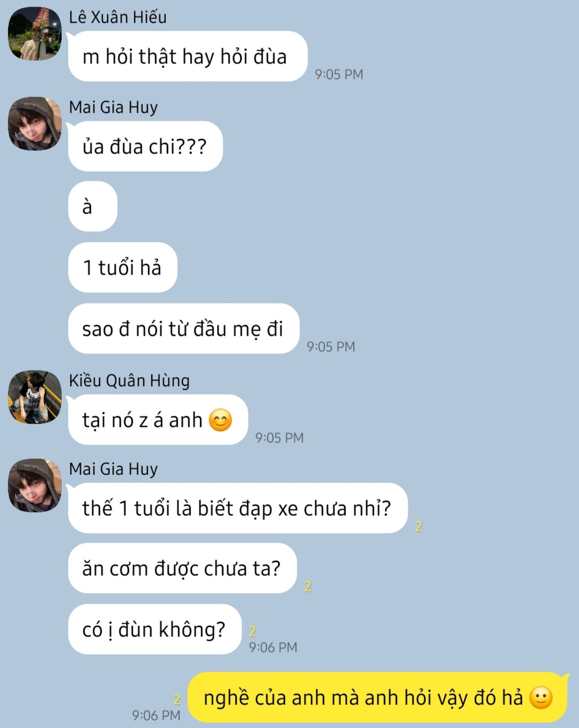Tap the '1 tuổi hả' message bubble
The width and height of the screenshot is (579, 728).
tap(123, 267)
